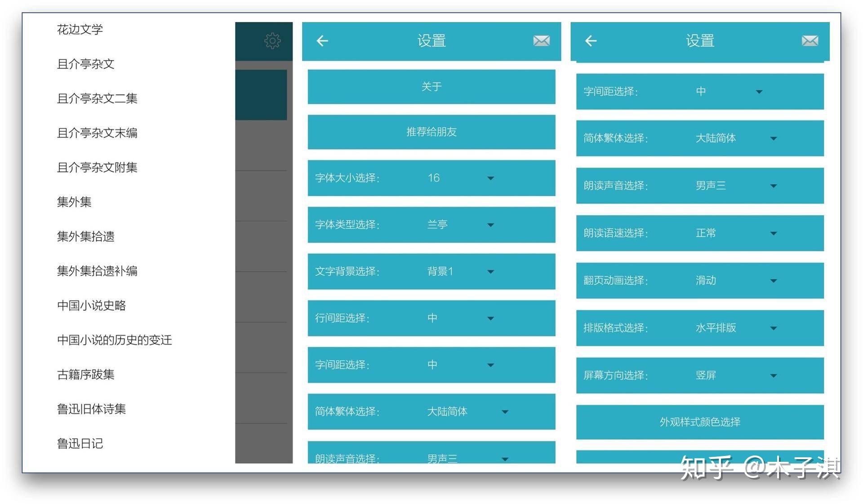863x504 pixels.
Task: Tap back arrow in right 设置 header
Action: 591,41
